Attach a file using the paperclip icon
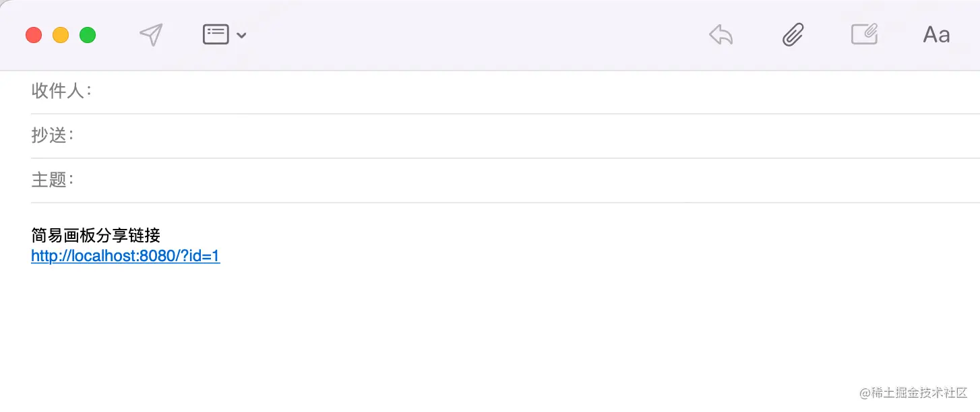 pos(793,35)
